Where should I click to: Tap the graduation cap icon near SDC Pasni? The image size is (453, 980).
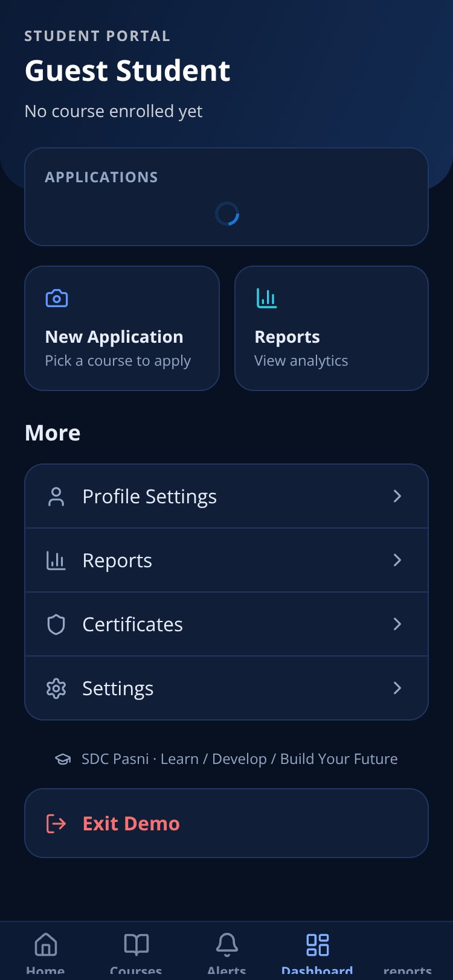click(x=63, y=759)
